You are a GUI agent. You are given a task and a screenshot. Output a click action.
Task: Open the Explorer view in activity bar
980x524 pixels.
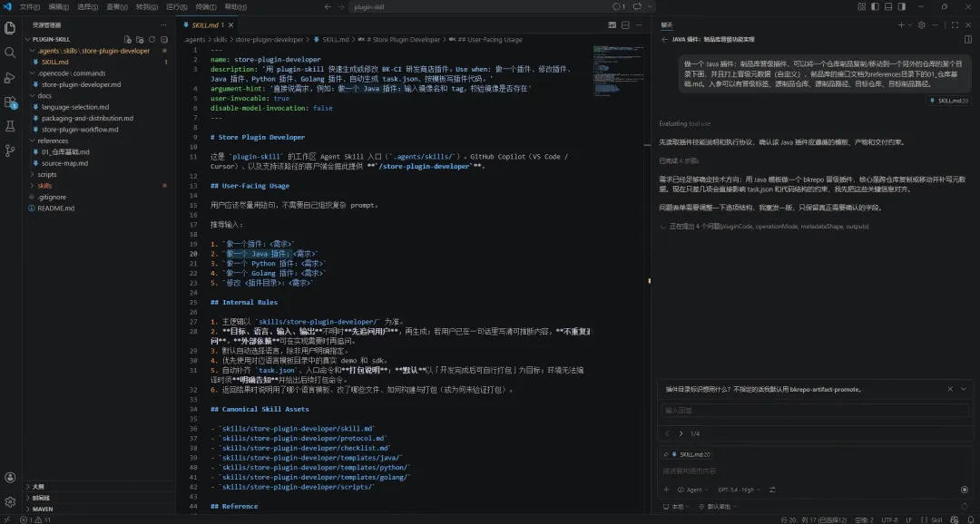pos(10,28)
